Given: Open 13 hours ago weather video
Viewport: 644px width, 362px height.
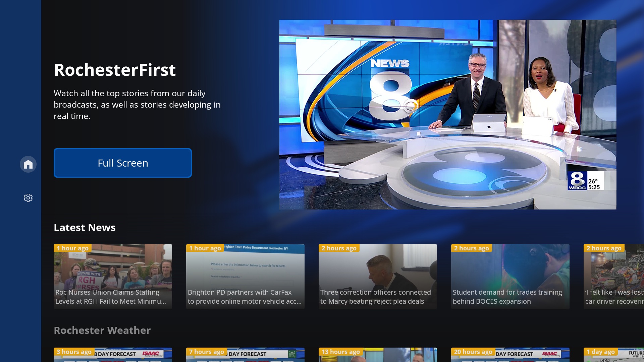Looking at the screenshot, I should tap(378, 355).
